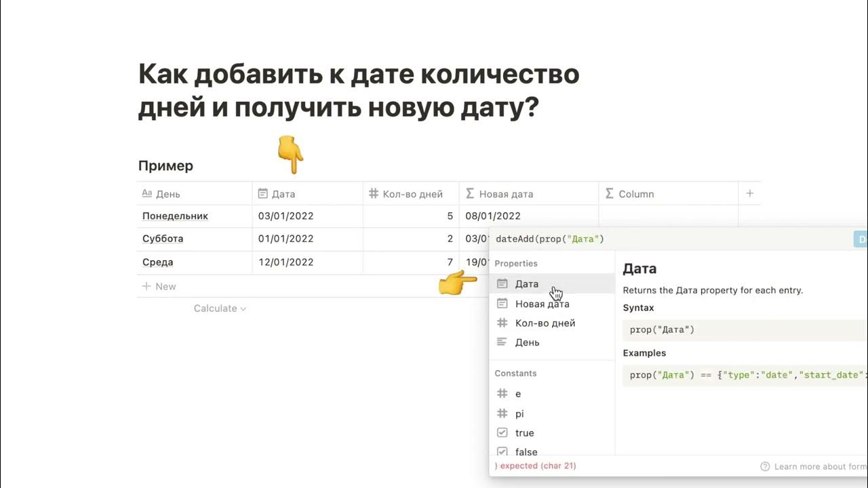868x488 pixels.
Task: Open the День column header
Action: 195,194
